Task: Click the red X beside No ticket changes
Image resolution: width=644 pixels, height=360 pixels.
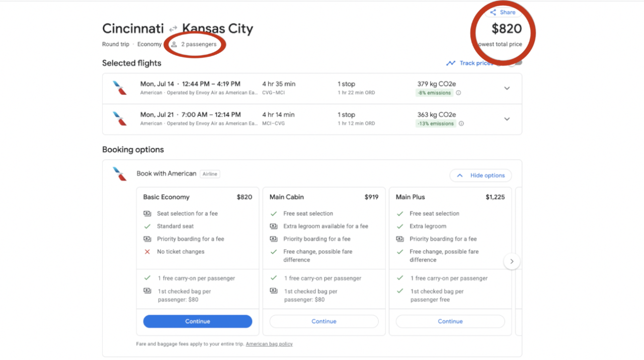Action: (147, 251)
